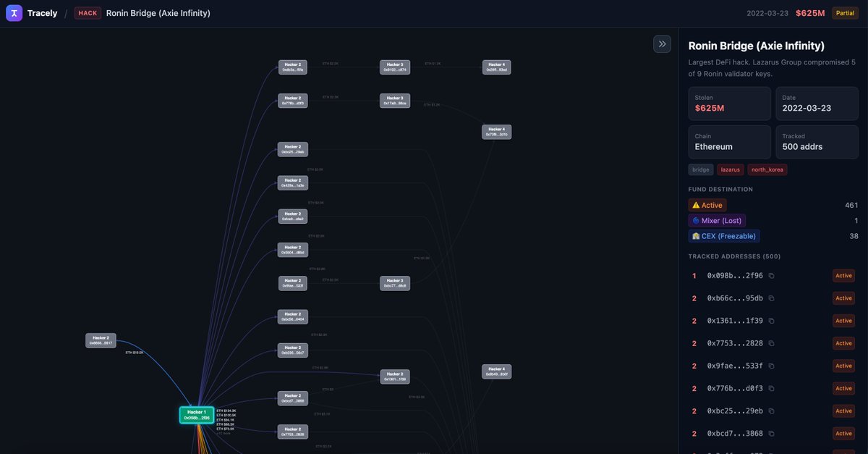Click Active badge for 0x9fae...533f
Screen dimensions: 868x454
pyautogui.click(x=843, y=366)
